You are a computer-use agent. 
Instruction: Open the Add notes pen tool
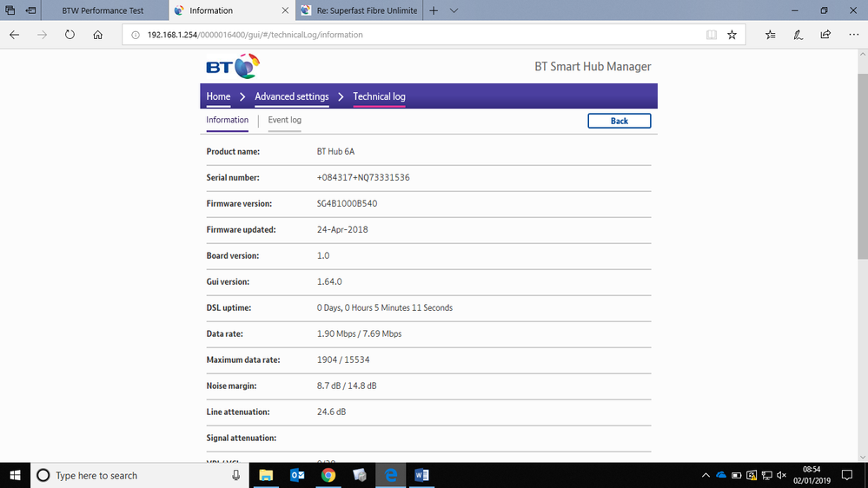tap(798, 35)
